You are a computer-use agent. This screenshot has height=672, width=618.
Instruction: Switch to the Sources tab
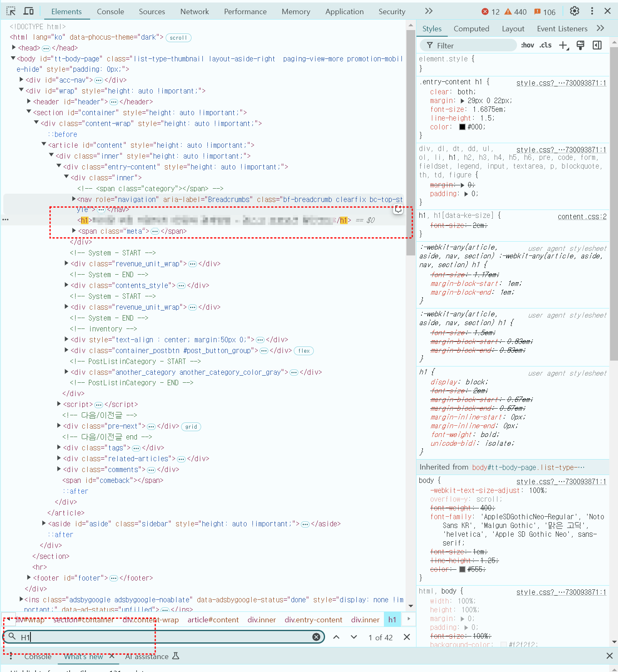[152, 12]
